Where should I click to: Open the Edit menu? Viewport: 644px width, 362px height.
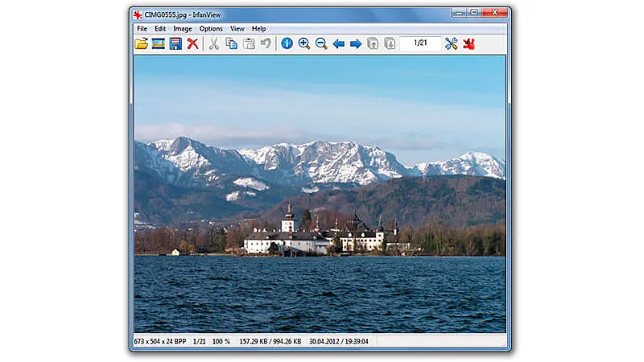pos(160,28)
